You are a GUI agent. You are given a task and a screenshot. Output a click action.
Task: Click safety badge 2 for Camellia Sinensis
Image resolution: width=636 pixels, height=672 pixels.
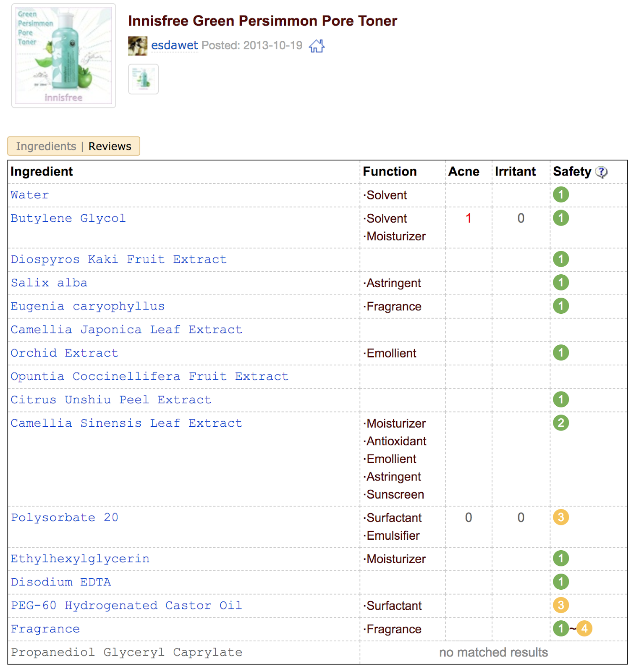pos(561,423)
